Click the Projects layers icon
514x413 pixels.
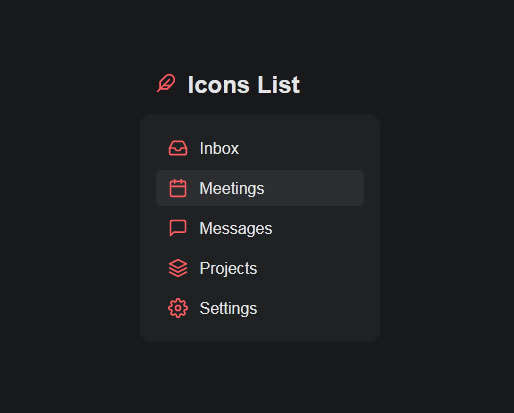[178, 268]
